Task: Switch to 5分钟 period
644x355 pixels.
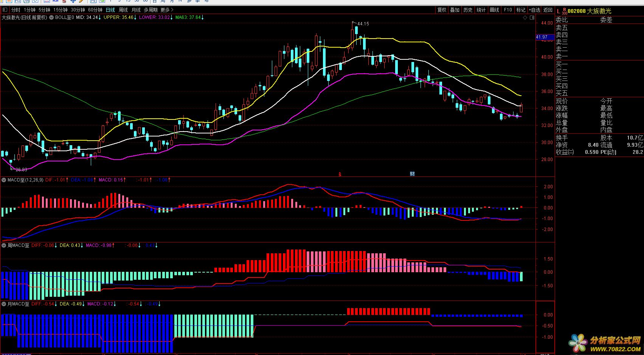Action: pos(44,10)
